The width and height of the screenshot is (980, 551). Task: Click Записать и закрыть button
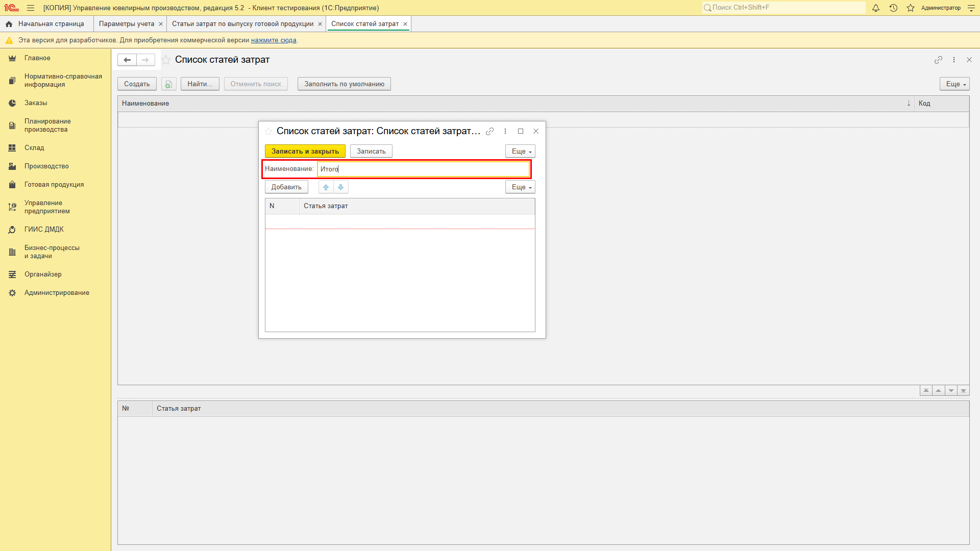[x=305, y=152]
